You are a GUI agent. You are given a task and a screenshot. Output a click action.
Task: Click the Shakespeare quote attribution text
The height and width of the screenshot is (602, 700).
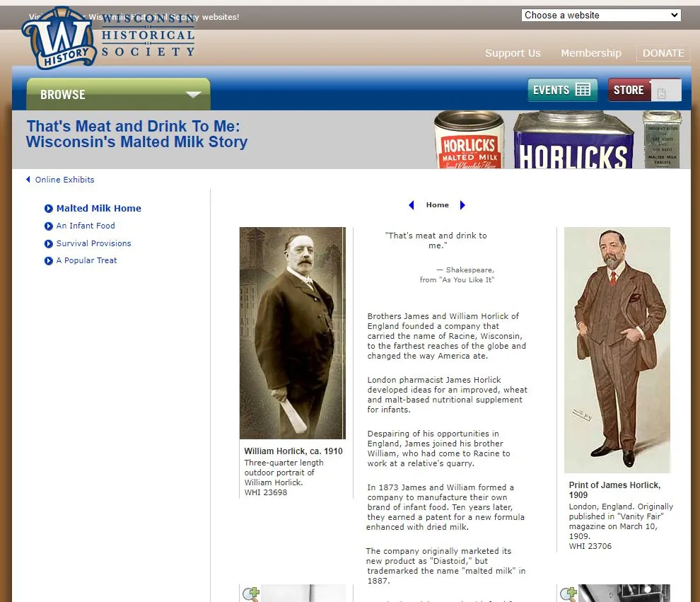coord(457,274)
